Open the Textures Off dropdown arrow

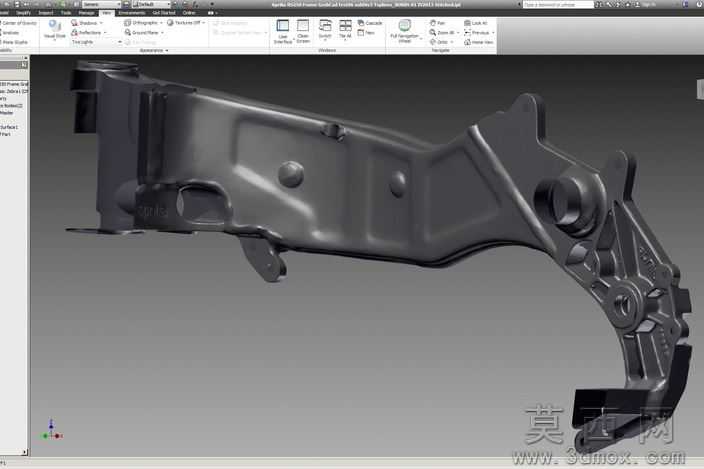[203, 23]
